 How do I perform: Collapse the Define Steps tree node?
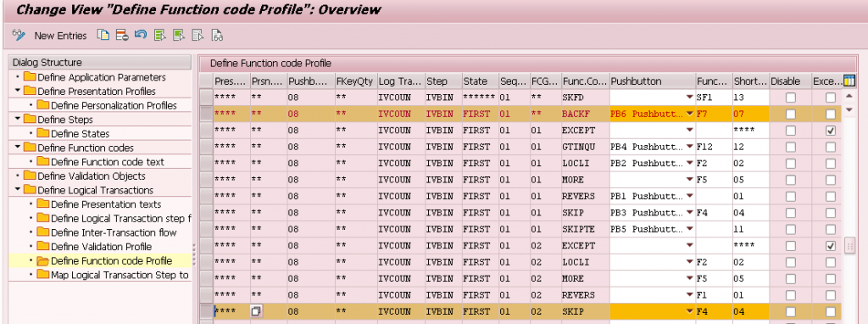pos(18,119)
